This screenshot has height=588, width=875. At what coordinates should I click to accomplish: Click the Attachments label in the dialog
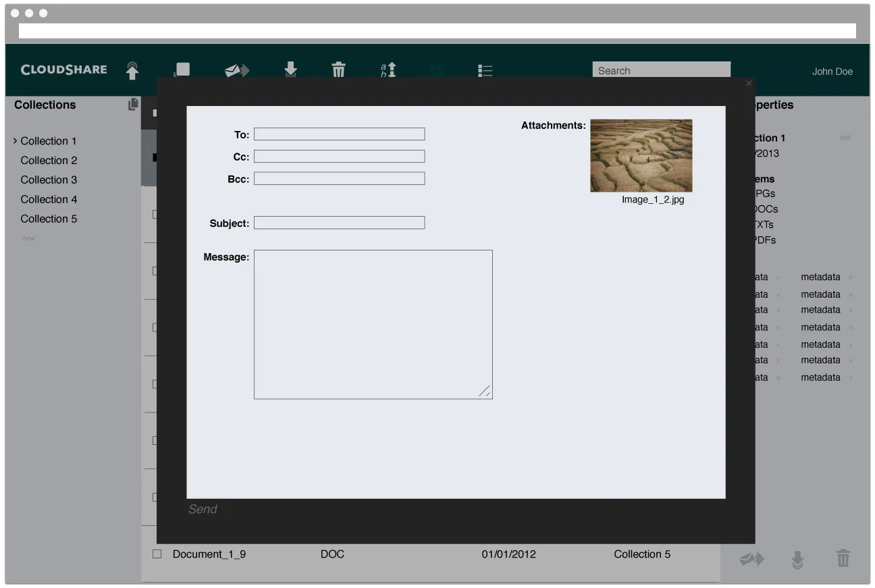pyautogui.click(x=554, y=126)
